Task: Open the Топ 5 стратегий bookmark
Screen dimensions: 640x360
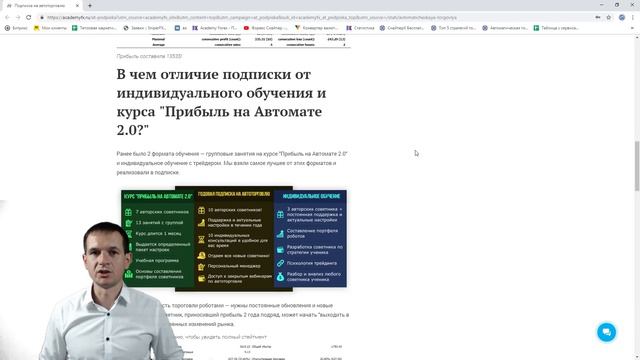Action: (x=453, y=28)
